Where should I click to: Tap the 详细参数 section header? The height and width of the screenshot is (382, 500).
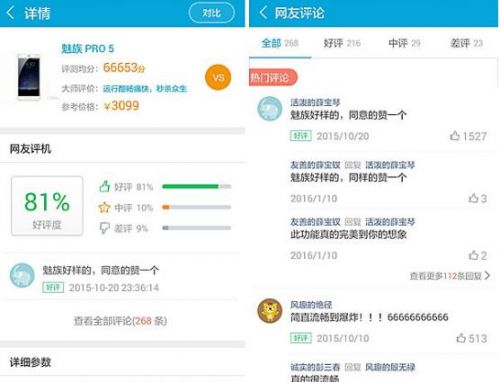click(x=30, y=362)
